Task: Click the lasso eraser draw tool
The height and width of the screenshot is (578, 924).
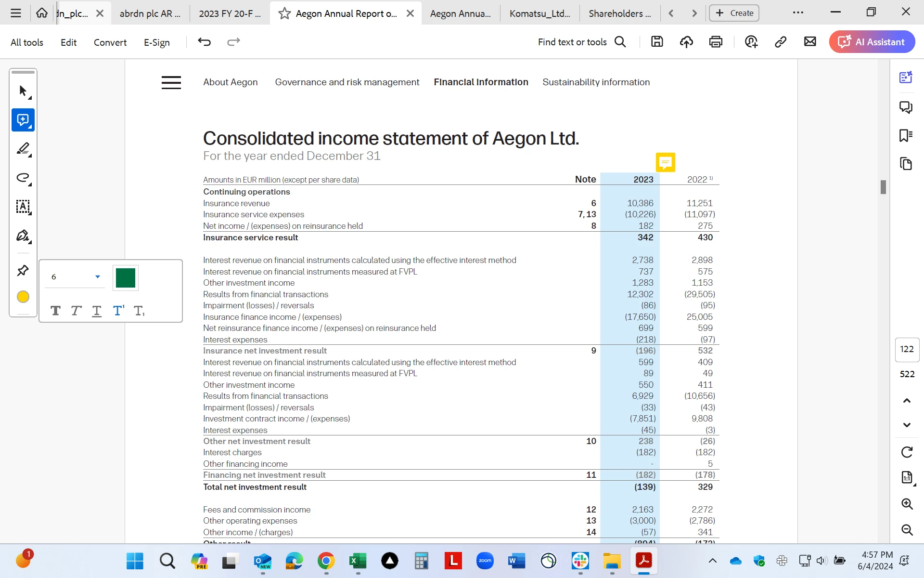Action: (23, 178)
